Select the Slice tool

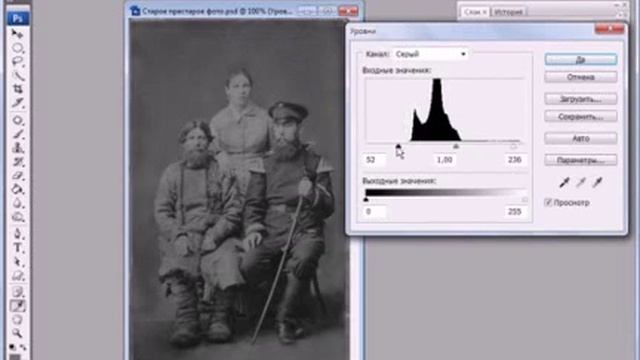[x=18, y=102]
